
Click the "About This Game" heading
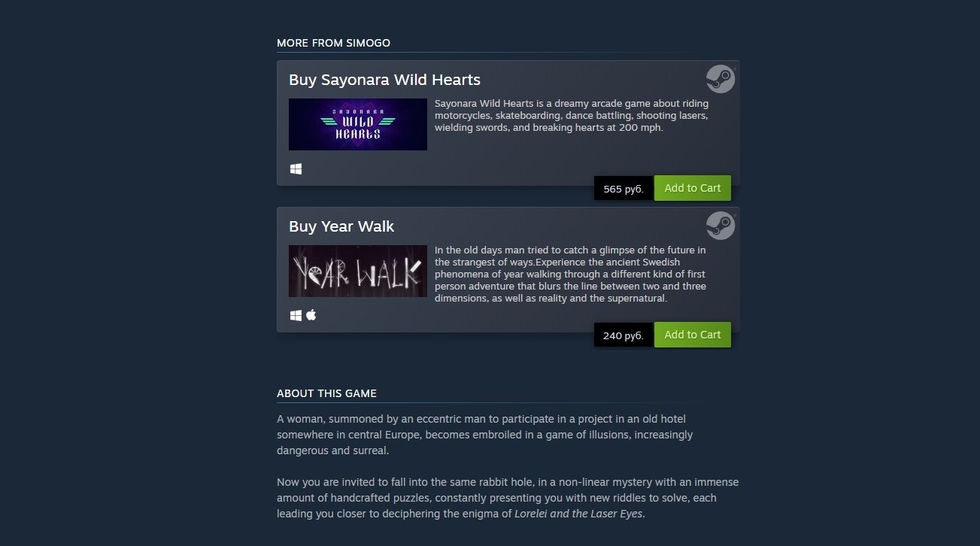click(326, 393)
